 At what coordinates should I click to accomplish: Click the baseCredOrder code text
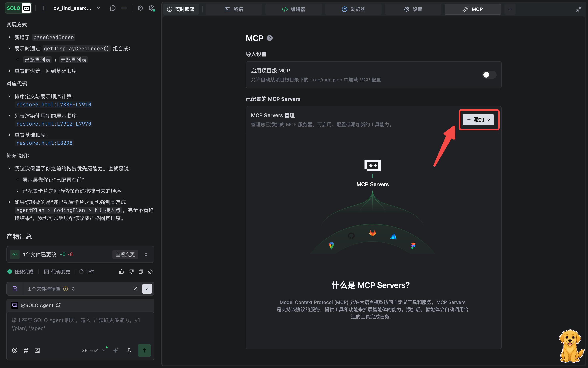(x=54, y=37)
